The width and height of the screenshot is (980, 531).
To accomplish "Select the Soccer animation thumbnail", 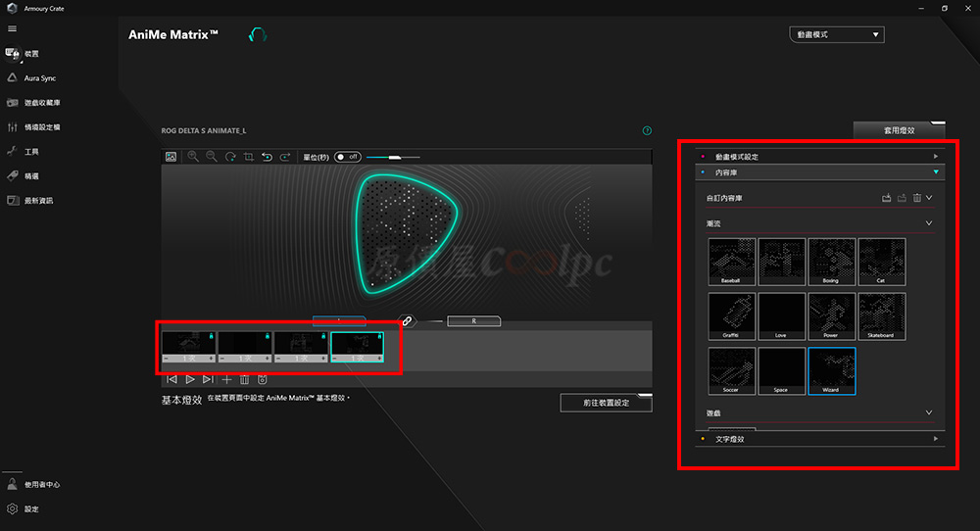I will click(731, 371).
